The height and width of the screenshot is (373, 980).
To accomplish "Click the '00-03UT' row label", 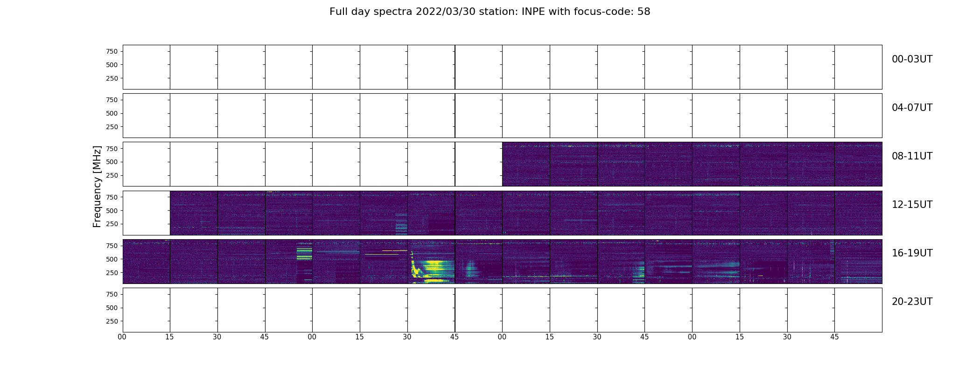I will click(912, 59).
